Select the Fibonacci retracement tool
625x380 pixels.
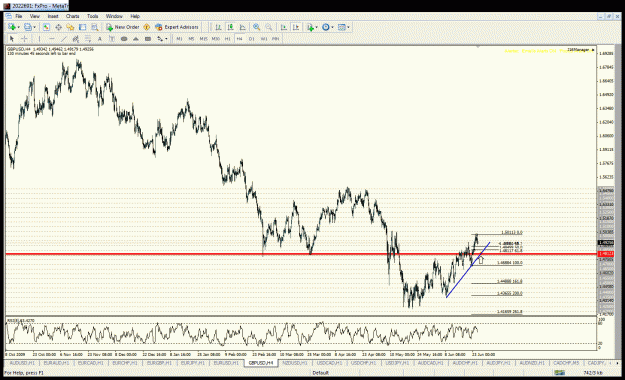pyautogui.click(x=88, y=39)
